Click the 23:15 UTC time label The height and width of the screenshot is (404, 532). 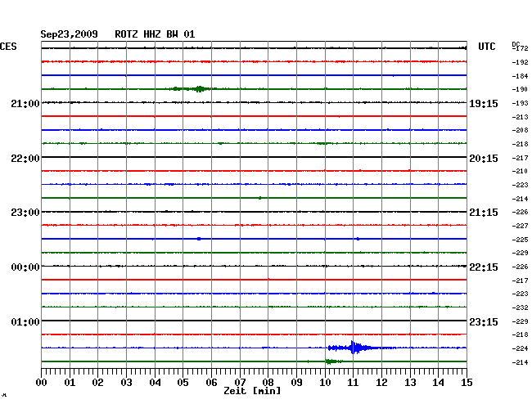coord(484,321)
